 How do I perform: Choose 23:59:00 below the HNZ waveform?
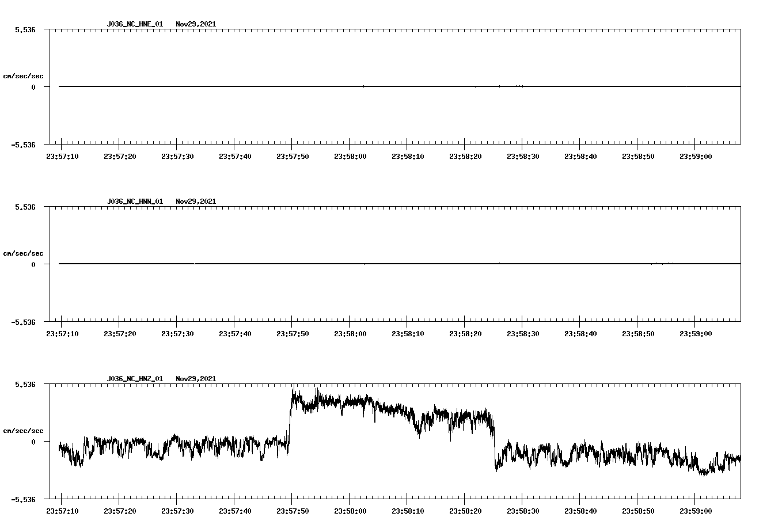click(696, 511)
